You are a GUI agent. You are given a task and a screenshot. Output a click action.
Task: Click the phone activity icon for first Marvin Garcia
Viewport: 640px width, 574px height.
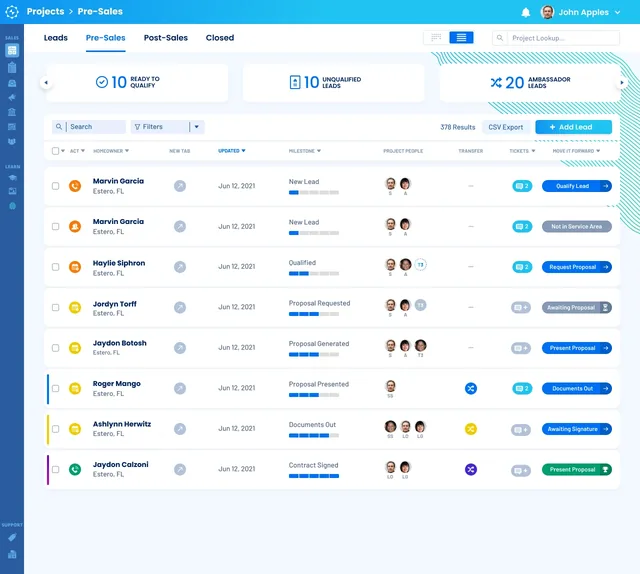(x=75, y=186)
